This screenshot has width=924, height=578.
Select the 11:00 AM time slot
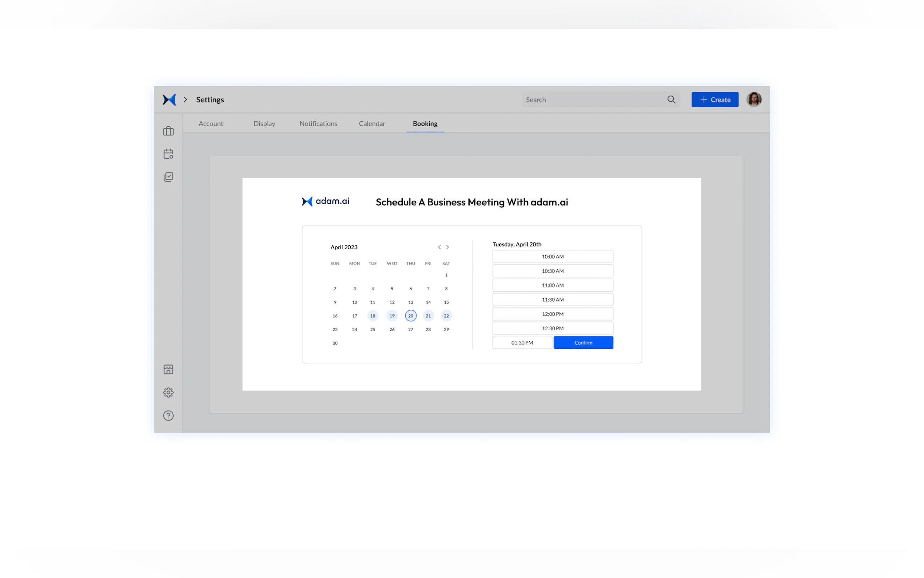tap(552, 285)
